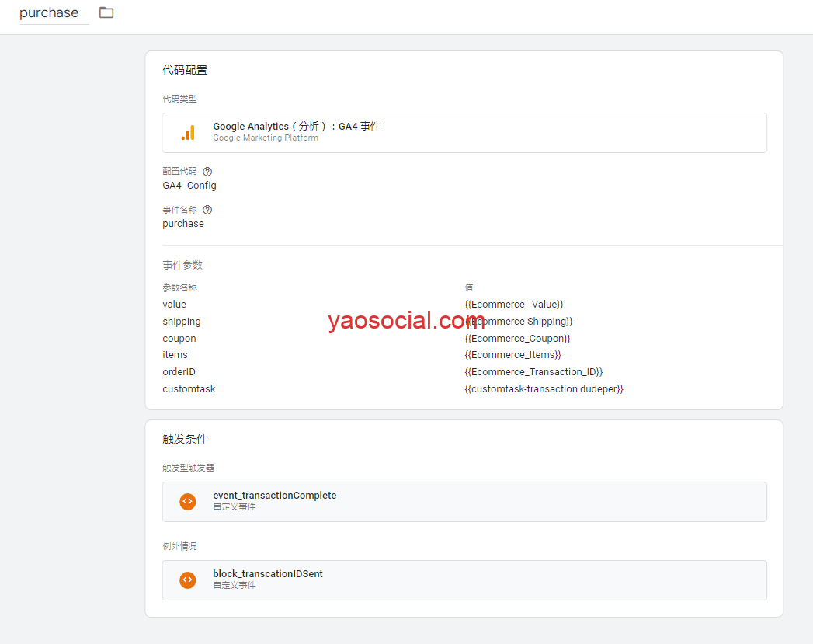813x644 pixels.
Task: Click the {{Ecommerce_Coupon}} parameter value
Action: coord(517,339)
